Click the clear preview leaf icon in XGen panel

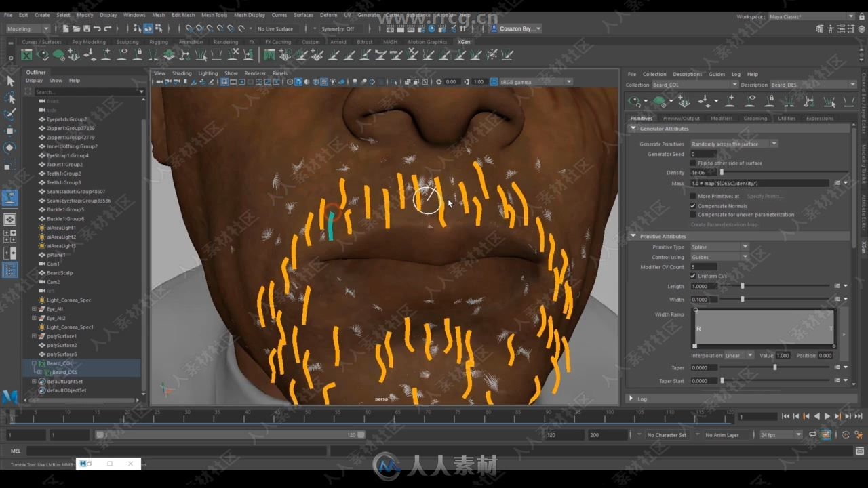(x=660, y=101)
